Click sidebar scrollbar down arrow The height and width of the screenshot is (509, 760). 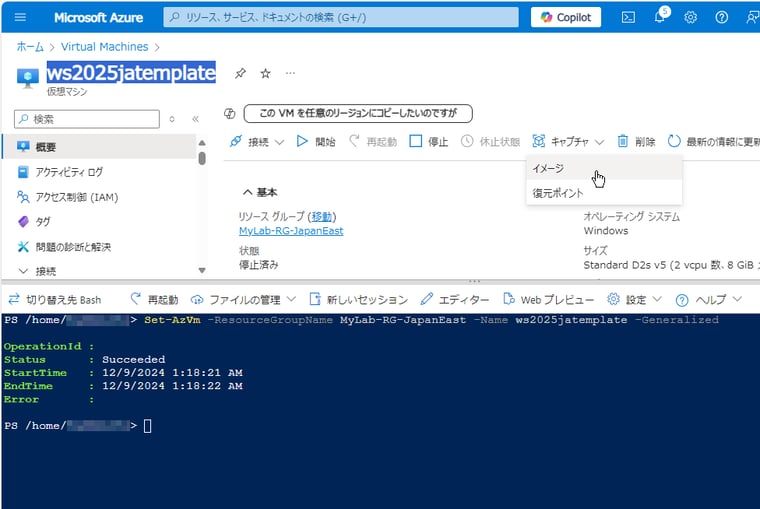(202, 270)
